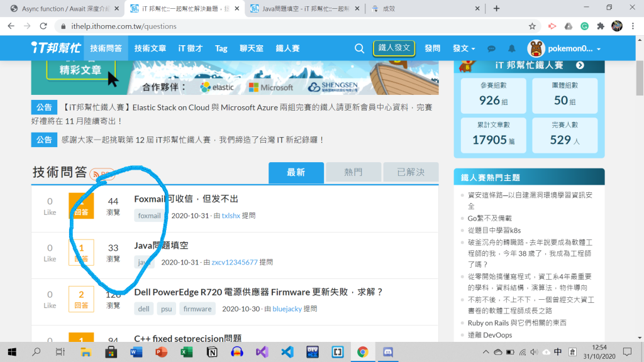
Task: Open Microsoft Store from taskbar
Action: click(111, 352)
